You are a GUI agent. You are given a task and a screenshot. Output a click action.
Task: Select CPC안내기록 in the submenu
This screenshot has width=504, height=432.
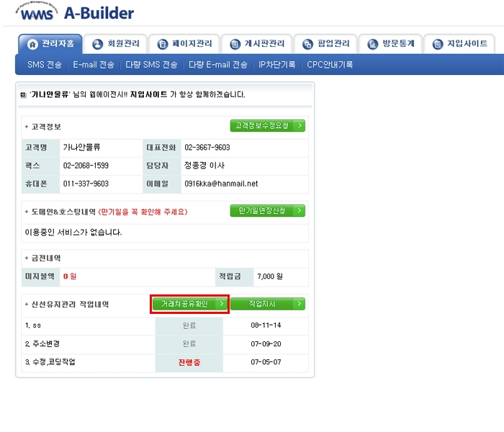330,65
